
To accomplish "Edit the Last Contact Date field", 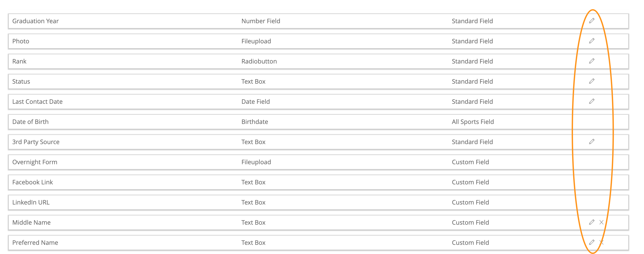I will [x=591, y=101].
